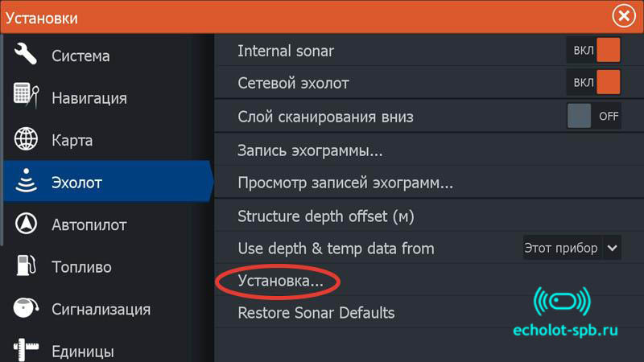Select the Топливо menu label
This screenshot has width=644, height=362.
coord(81,267)
